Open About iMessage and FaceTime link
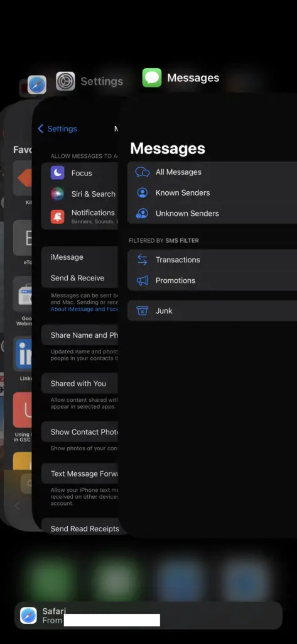Image resolution: width=297 pixels, height=644 pixels. [84, 309]
